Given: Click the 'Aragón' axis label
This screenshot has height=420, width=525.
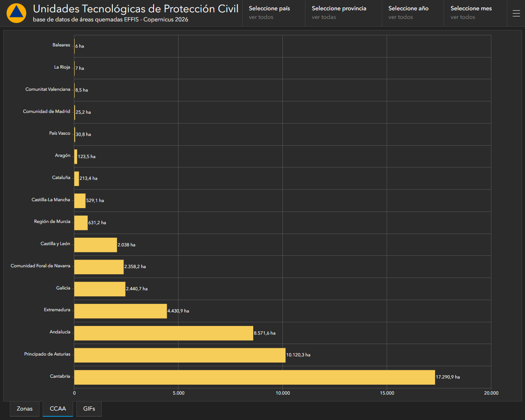Looking at the screenshot, I should (63, 155).
